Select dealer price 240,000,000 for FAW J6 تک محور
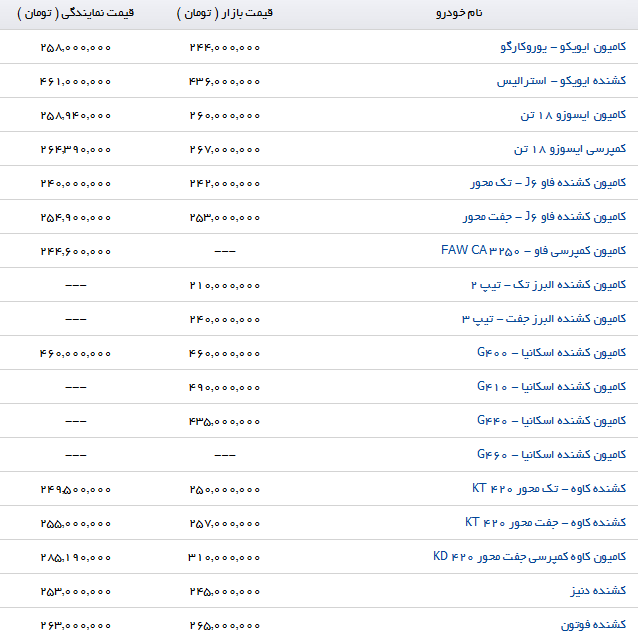 click(x=76, y=184)
